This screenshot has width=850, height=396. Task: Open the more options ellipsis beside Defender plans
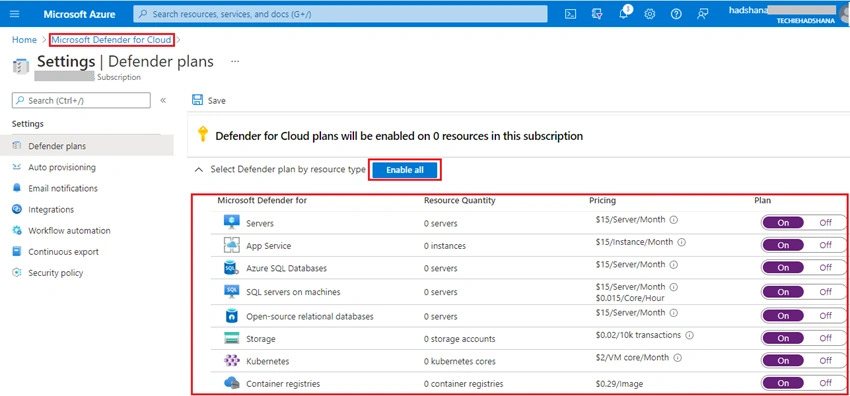235,61
